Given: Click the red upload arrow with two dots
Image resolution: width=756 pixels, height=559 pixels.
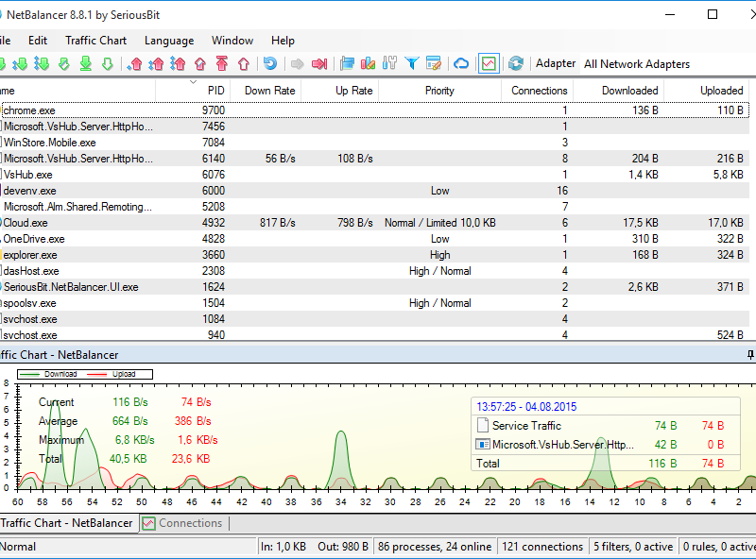Looking at the screenshot, I should [x=156, y=63].
